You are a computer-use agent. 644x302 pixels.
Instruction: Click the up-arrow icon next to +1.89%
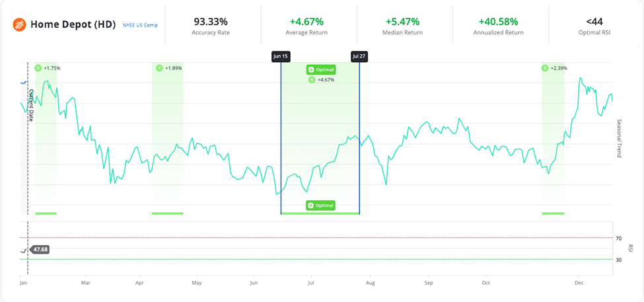coord(159,68)
